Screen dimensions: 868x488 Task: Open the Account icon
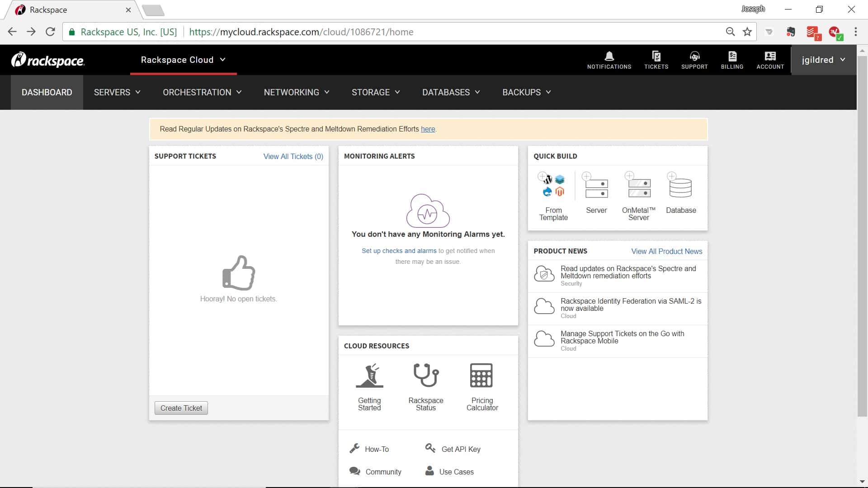[770, 60]
